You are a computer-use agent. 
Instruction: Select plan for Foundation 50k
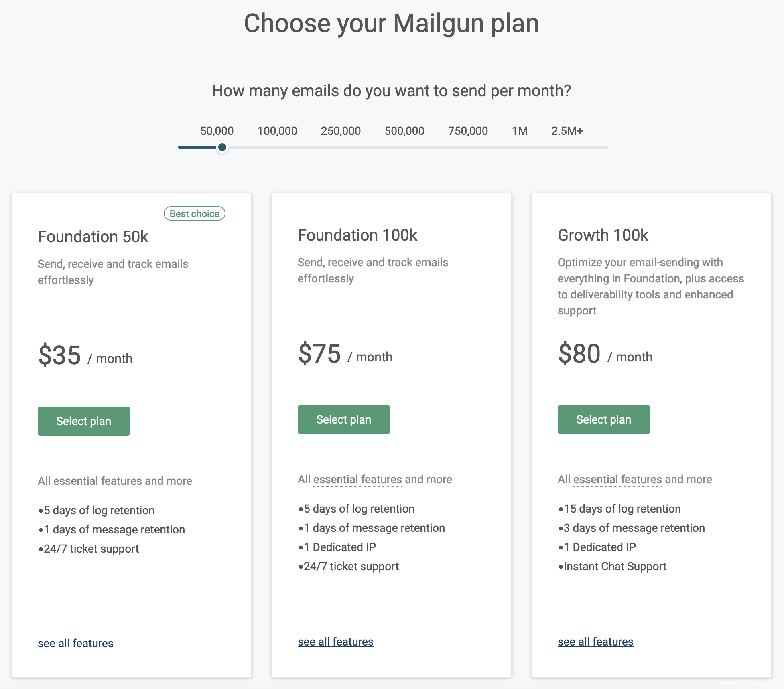click(x=83, y=421)
